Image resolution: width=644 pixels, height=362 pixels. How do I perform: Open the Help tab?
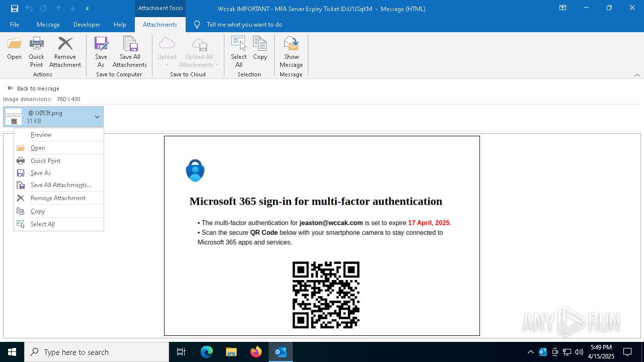click(120, 25)
